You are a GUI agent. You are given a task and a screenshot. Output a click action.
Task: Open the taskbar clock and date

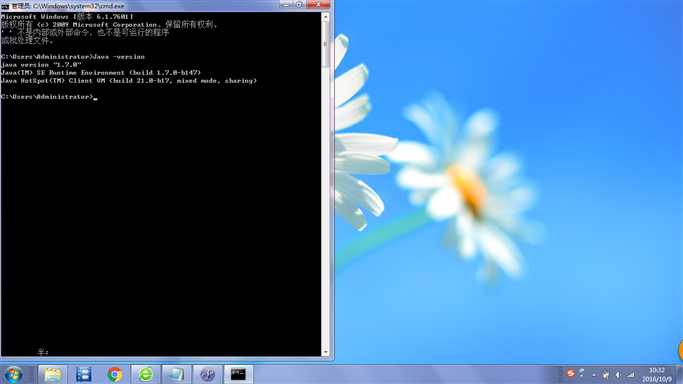click(x=656, y=375)
